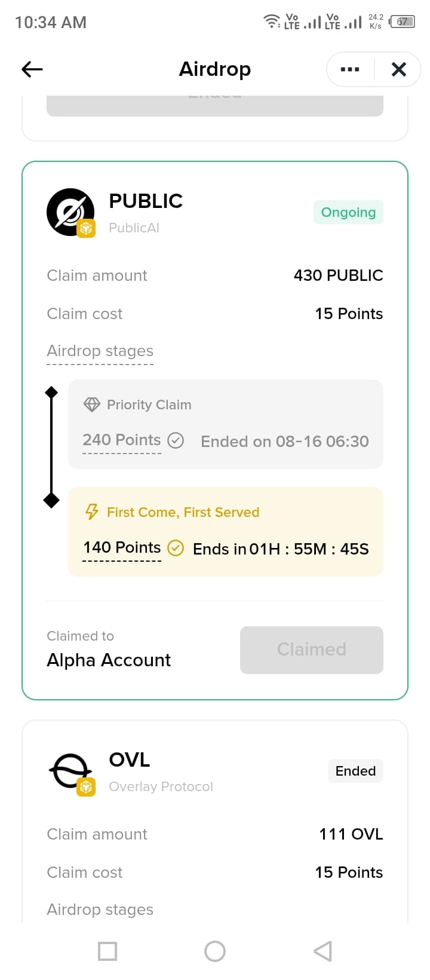Tap the lightning First Come First Served icon
The image size is (430, 980).
pyautogui.click(x=91, y=512)
